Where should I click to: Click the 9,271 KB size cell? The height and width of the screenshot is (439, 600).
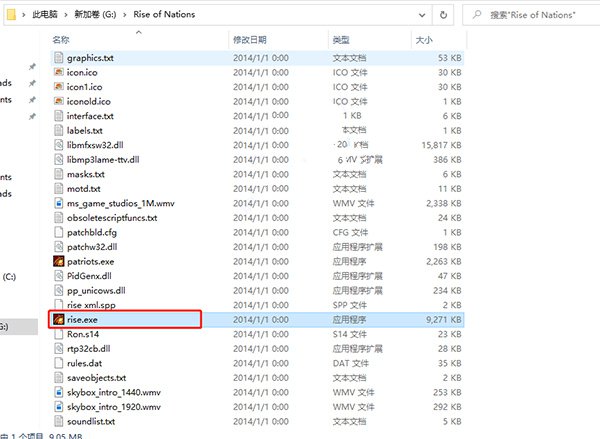[443, 320]
